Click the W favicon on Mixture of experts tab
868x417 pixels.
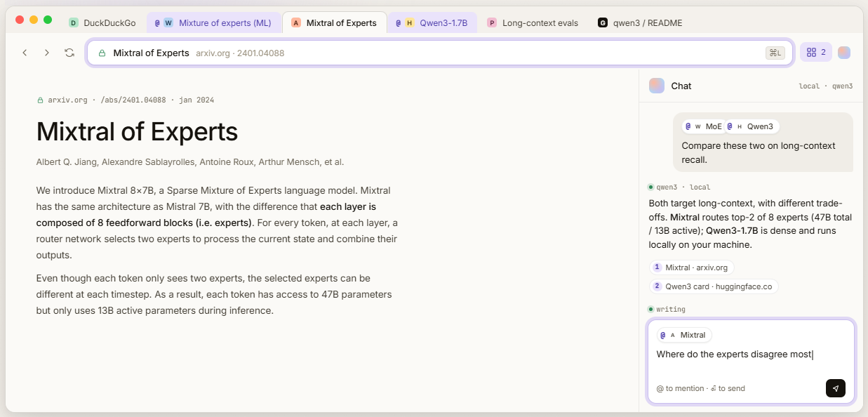168,22
